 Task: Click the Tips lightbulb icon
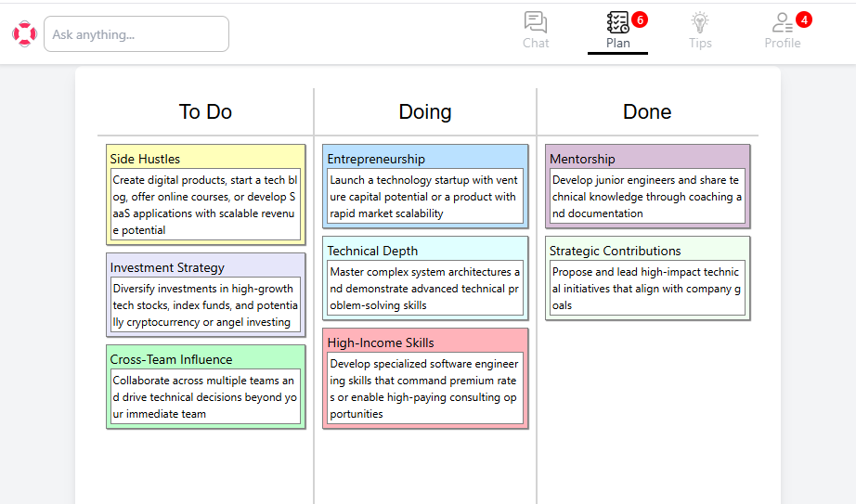click(700, 22)
